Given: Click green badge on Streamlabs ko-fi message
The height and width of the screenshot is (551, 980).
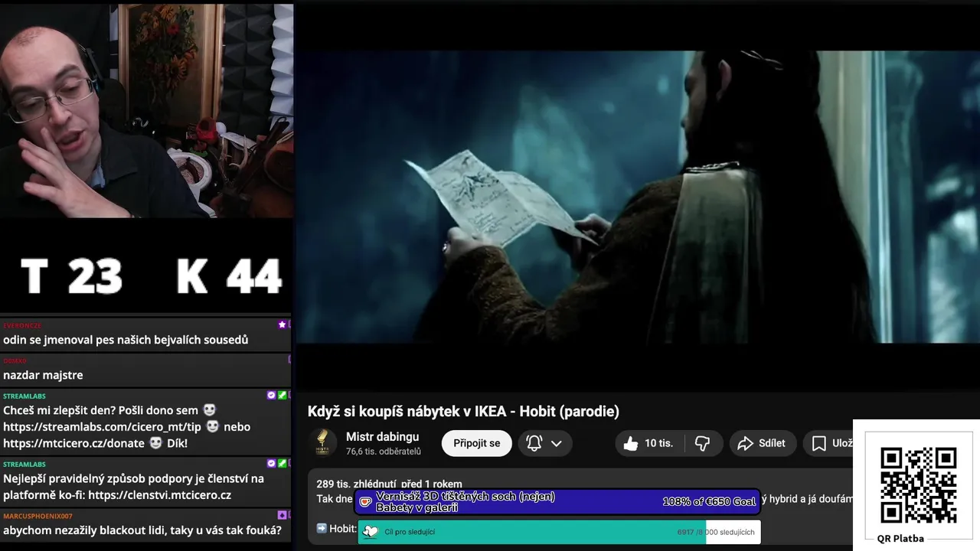Looking at the screenshot, I should coord(282,463).
